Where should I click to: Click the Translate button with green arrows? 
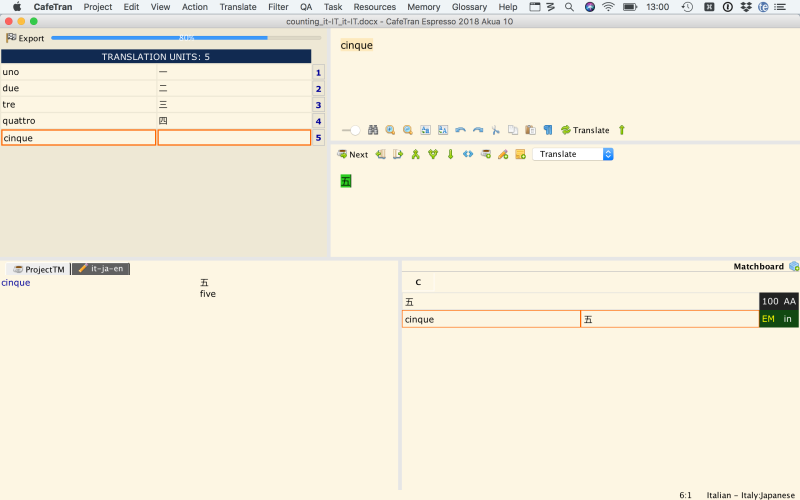[x=585, y=130]
